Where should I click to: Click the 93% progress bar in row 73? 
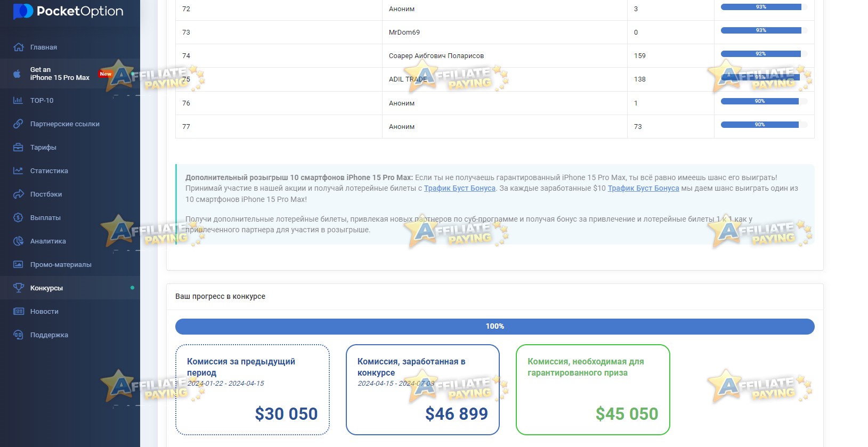coord(764,30)
